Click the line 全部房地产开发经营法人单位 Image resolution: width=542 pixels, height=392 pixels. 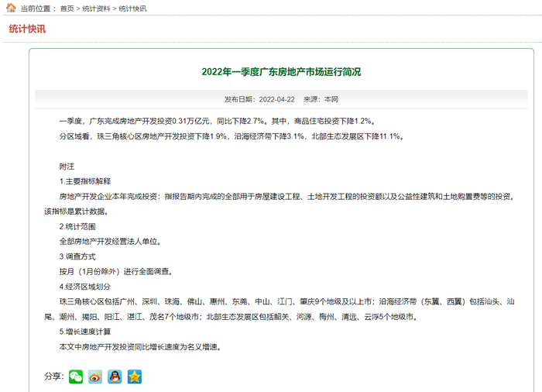click(110, 242)
